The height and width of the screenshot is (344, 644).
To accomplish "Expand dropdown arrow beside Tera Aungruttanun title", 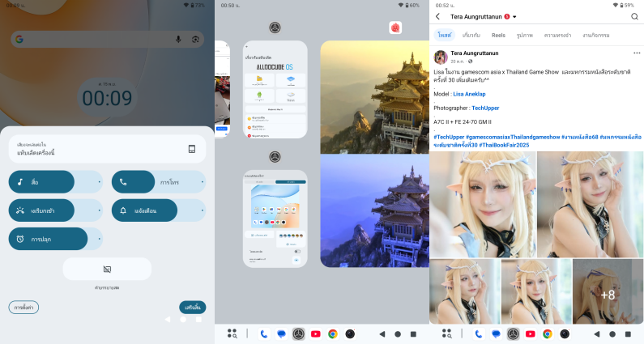I will click(x=514, y=17).
